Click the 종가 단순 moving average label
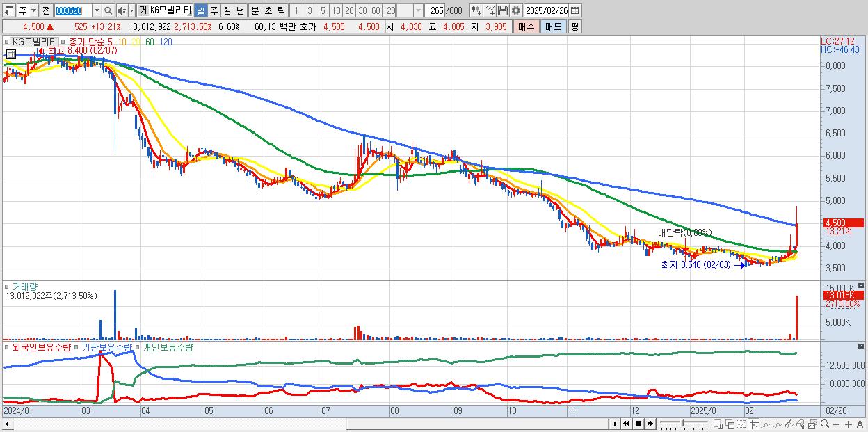Viewport: 868px width, 432px height. point(88,42)
